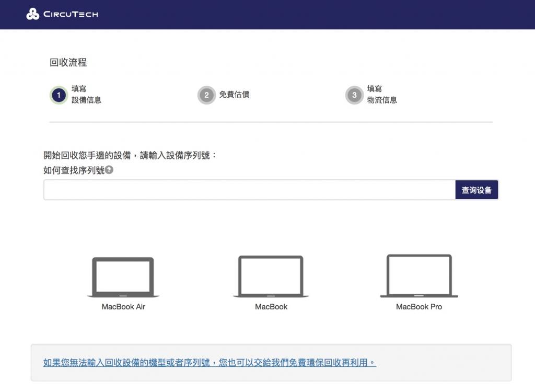This screenshot has width=535, height=392.
Task: Select step 3 circle indicator
Action: (354, 95)
